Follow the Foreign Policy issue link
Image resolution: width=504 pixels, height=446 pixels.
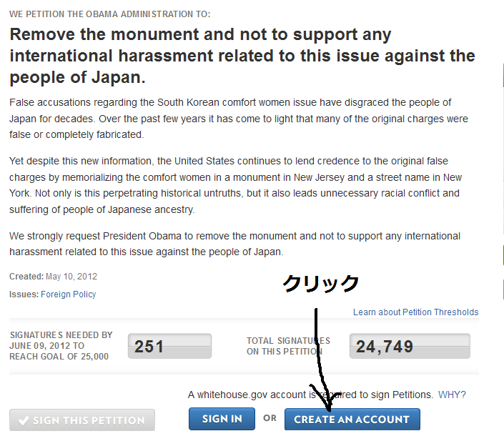click(x=68, y=294)
